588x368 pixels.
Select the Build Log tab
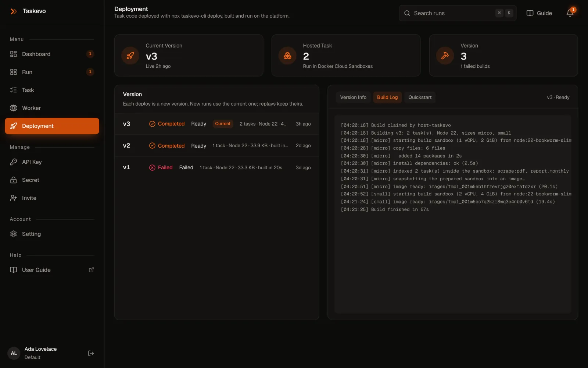(387, 97)
